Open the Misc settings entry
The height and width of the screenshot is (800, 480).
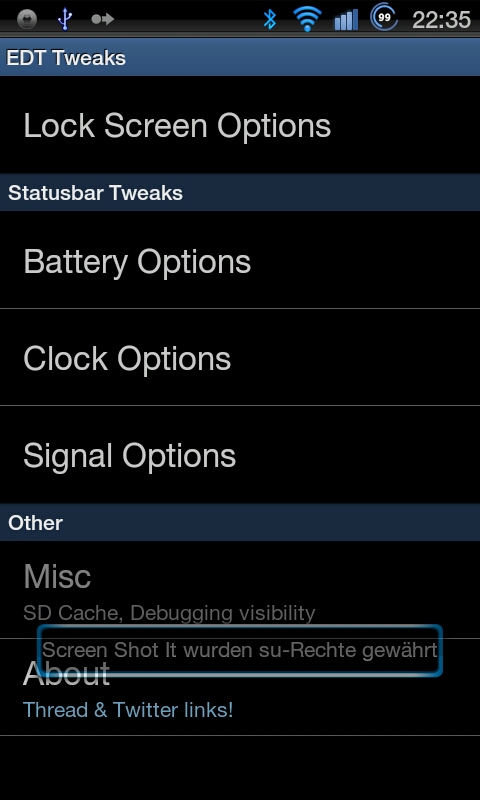[240, 590]
